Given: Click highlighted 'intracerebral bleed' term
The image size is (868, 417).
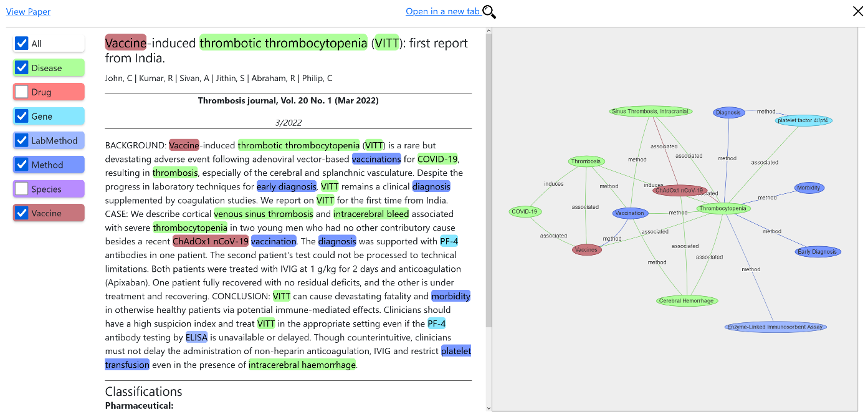Looking at the screenshot, I should [x=371, y=214].
